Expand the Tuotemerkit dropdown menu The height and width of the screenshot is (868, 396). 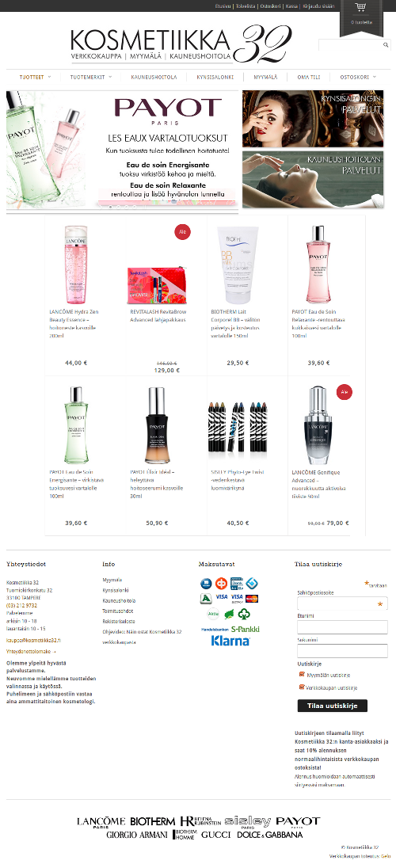coord(91,77)
